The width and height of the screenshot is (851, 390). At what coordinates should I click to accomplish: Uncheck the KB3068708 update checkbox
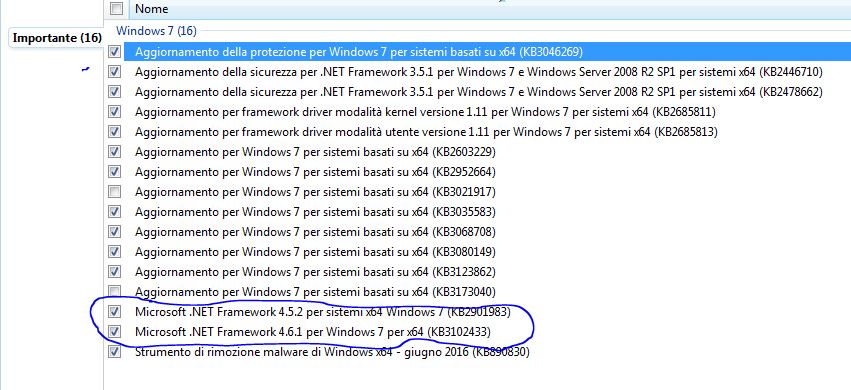(115, 232)
